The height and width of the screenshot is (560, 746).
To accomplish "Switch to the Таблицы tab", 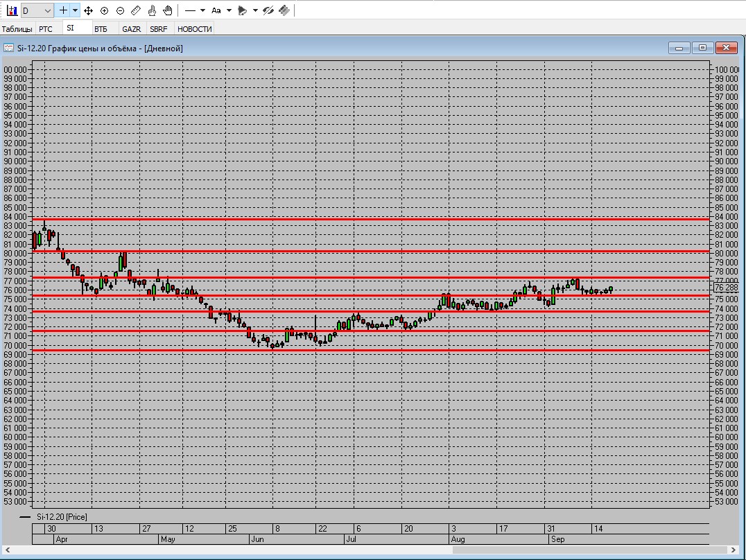I will tap(17, 29).
